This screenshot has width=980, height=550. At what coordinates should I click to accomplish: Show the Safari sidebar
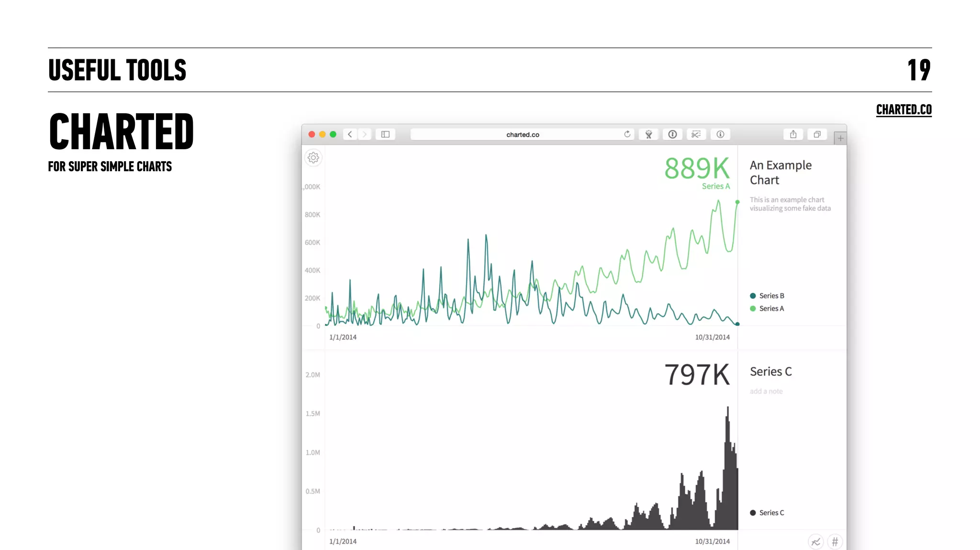[385, 134]
